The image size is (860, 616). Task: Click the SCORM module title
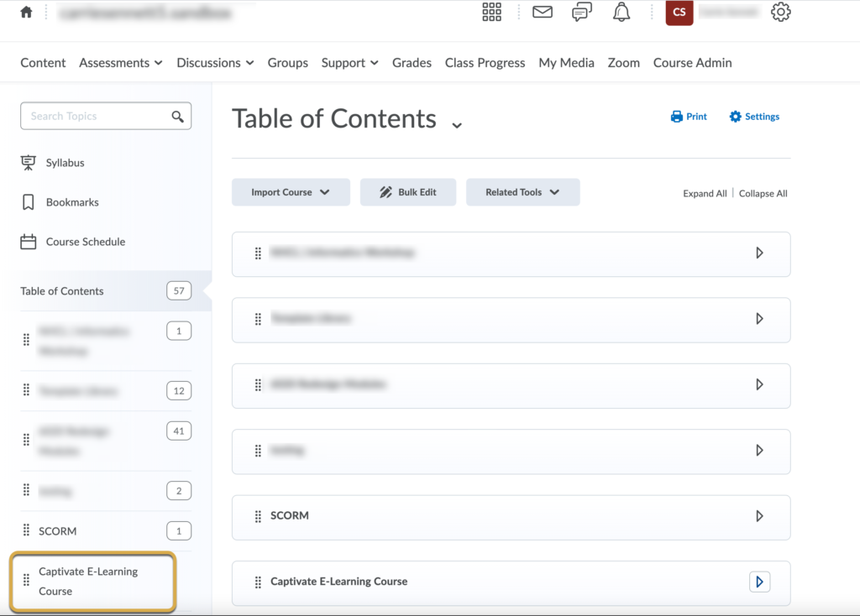[290, 515]
